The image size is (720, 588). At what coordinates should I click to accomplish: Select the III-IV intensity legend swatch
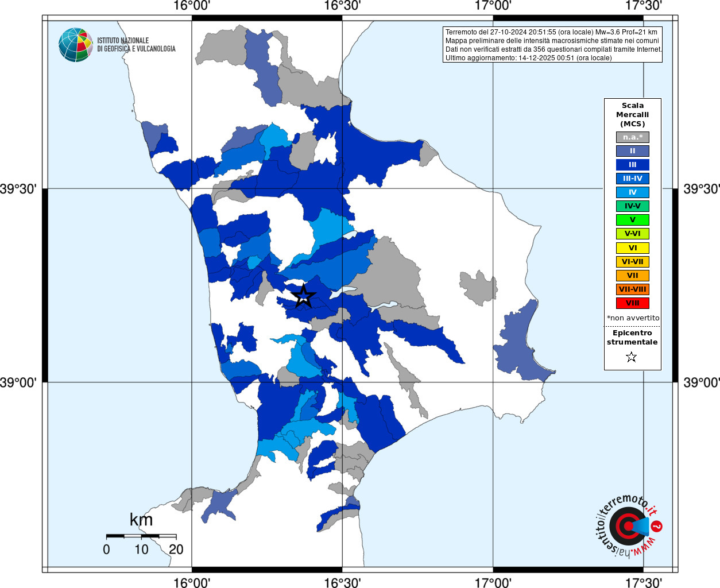tap(633, 179)
